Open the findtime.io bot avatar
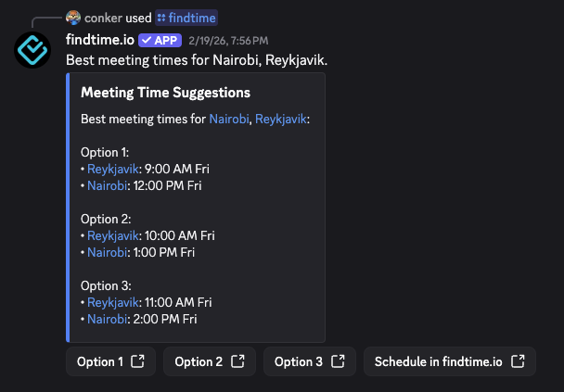Screen dimensions: 564x392 (x=32, y=50)
